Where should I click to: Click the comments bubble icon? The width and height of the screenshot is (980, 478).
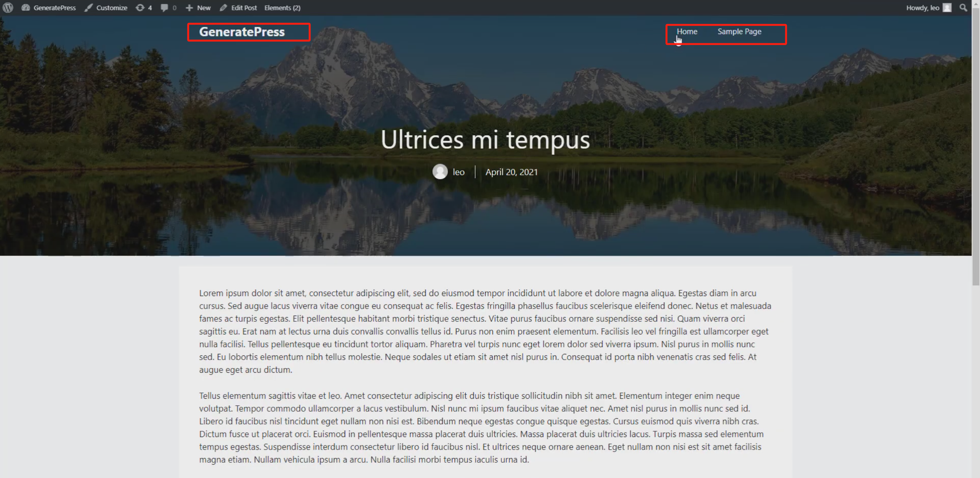click(164, 8)
